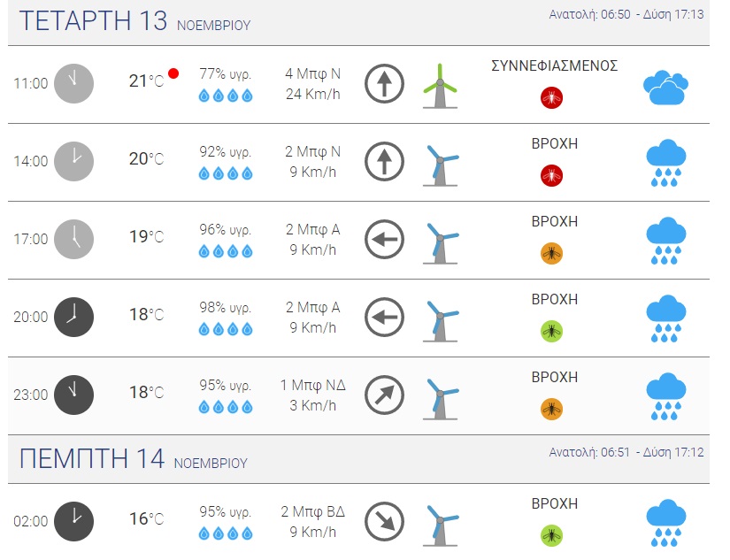This screenshot has height=560, width=730.
Task: Click the orange mosquito badge at 17:00
Action: tap(552, 254)
